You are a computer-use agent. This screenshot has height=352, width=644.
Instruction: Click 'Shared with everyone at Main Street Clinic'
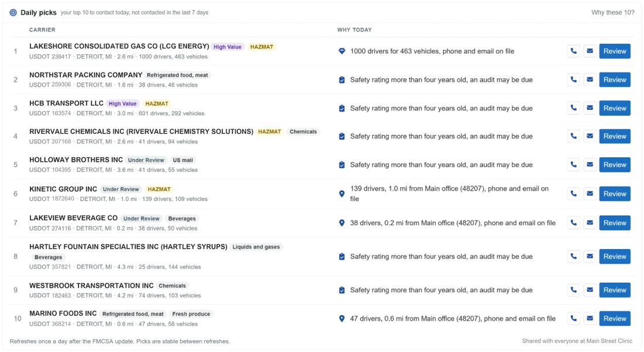577,341
